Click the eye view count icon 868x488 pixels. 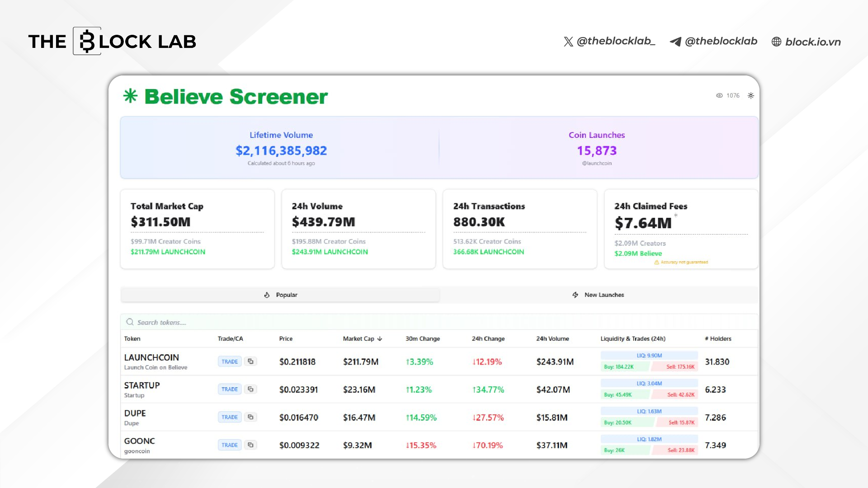coord(719,95)
